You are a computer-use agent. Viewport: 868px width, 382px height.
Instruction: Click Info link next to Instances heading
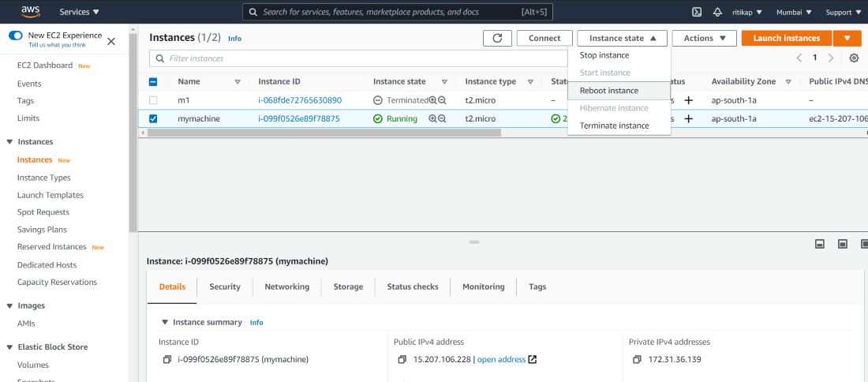point(234,39)
